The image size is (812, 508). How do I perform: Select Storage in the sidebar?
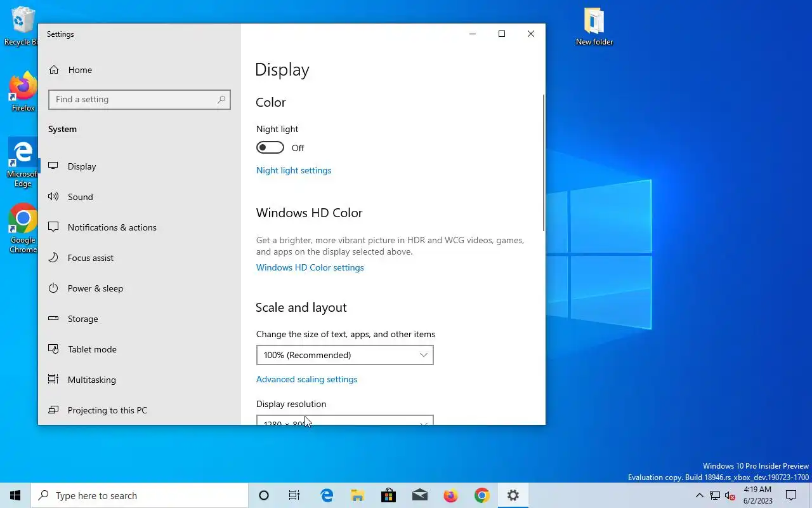point(140,319)
